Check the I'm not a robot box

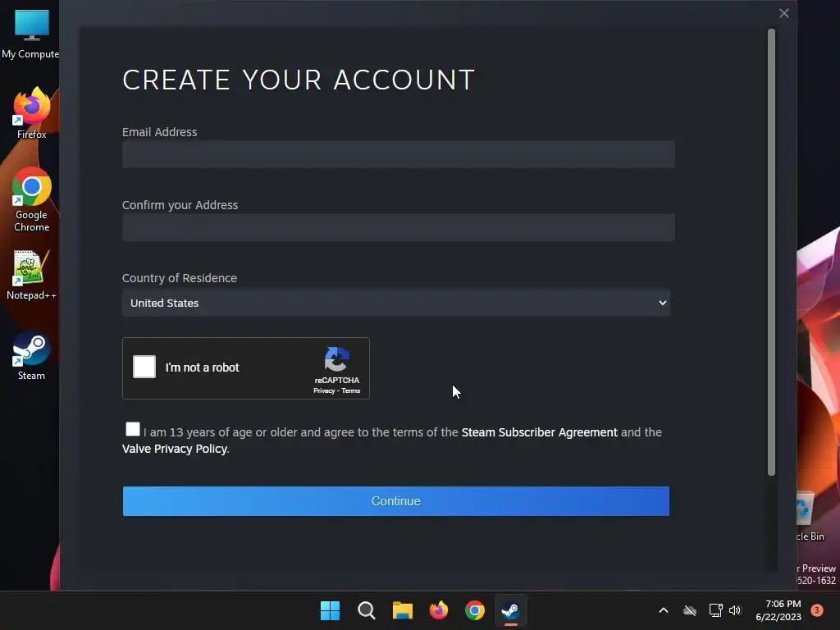pyautogui.click(x=144, y=367)
